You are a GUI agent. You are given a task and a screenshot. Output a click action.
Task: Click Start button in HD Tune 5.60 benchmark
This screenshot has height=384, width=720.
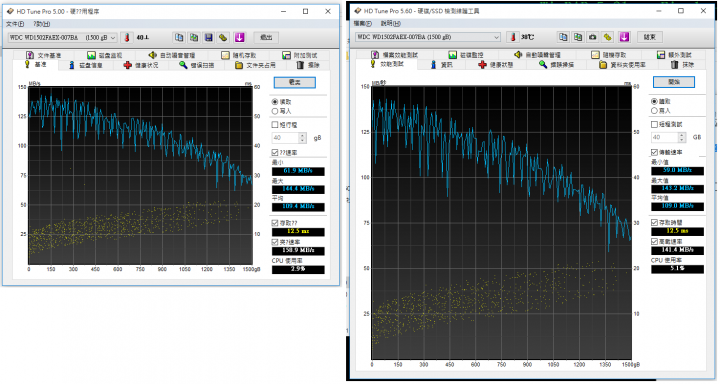674,82
